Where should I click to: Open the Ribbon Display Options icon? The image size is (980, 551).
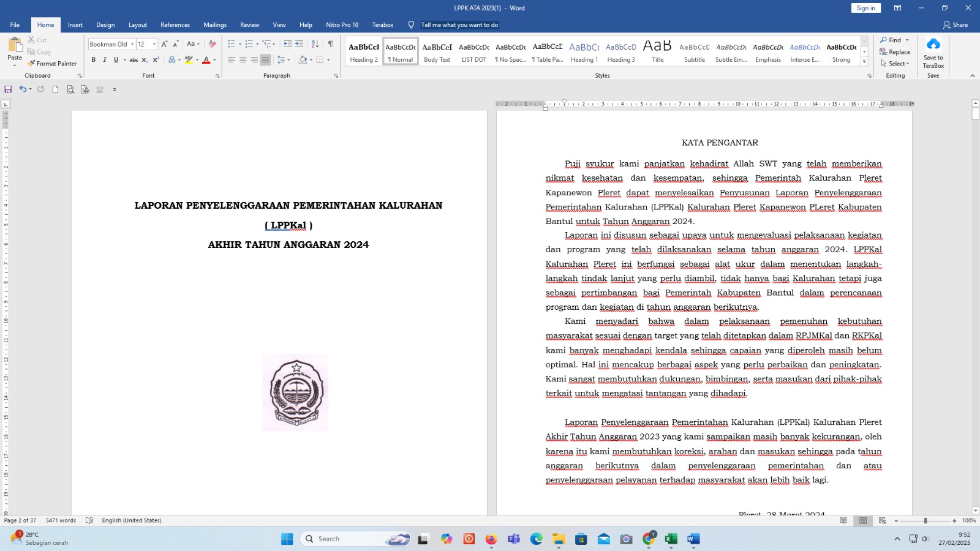(x=897, y=8)
